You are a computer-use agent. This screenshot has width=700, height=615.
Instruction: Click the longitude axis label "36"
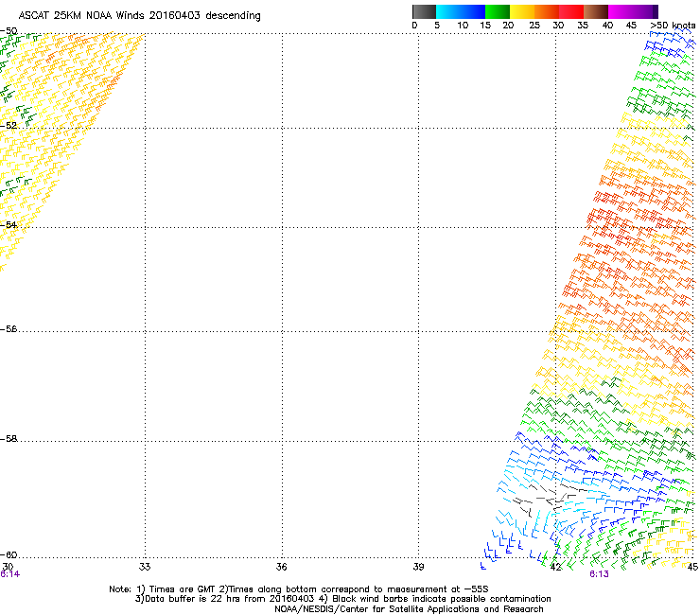tap(281, 567)
